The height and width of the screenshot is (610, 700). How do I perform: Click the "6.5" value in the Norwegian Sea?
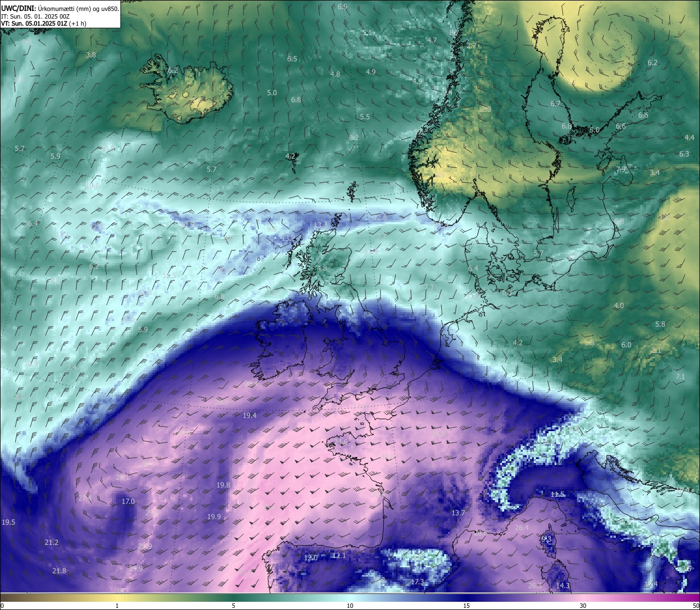click(x=292, y=59)
